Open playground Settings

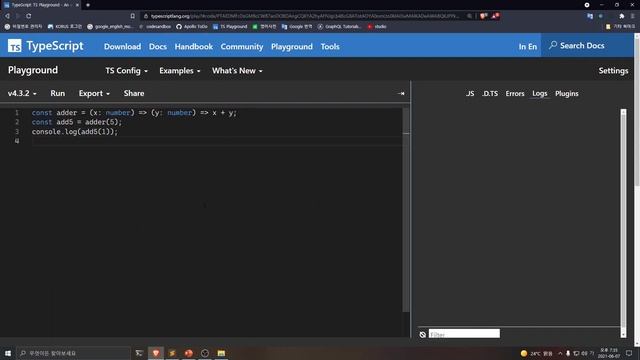click(x=613, y=71)
